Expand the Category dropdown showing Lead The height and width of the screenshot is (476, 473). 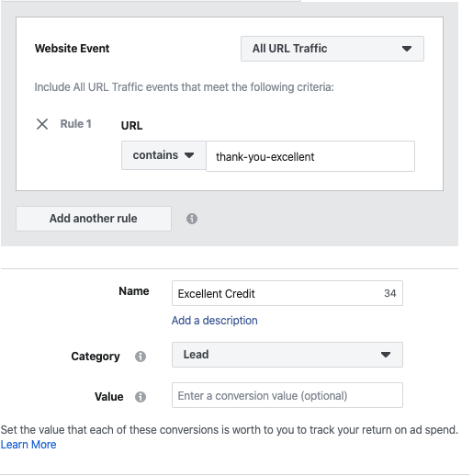tap(287, 355)
